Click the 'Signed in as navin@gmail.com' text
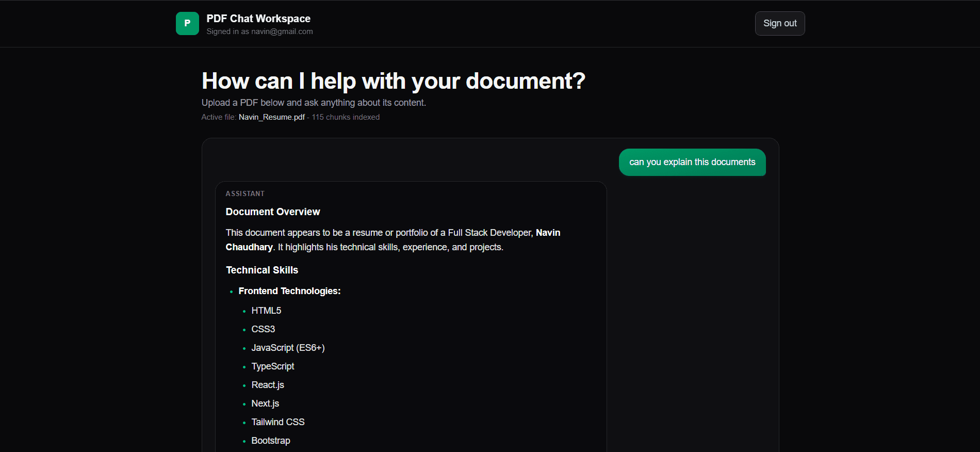The width and height of the screenshot is (980, 452). [259, 31]
